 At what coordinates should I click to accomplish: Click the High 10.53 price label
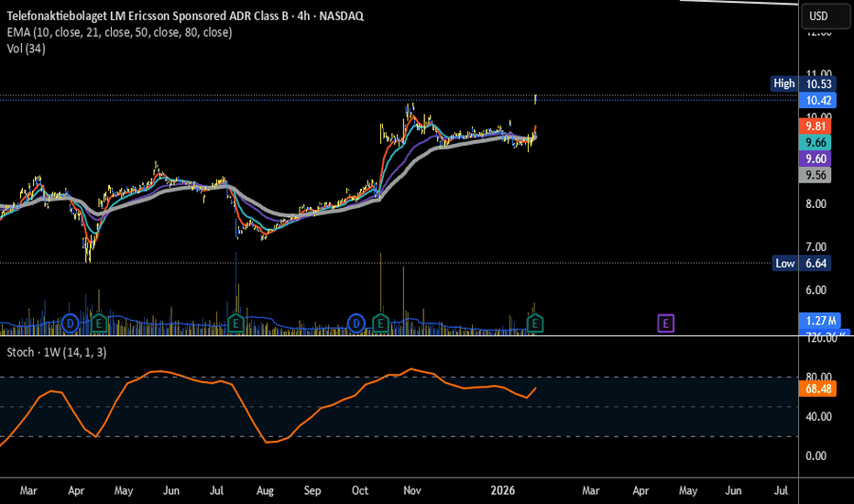pyautogui.click(x=803, y=84)
